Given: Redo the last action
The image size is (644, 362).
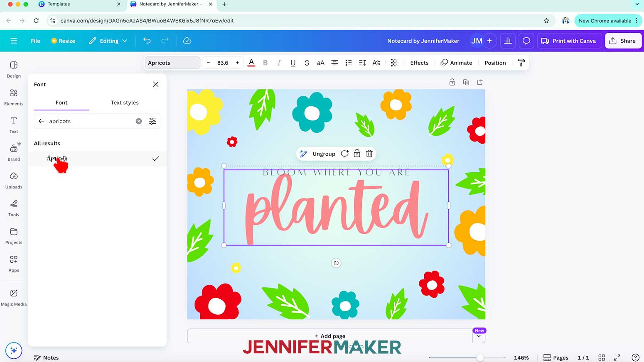Looking at the screenshot, I should click(x=165, y=41).
